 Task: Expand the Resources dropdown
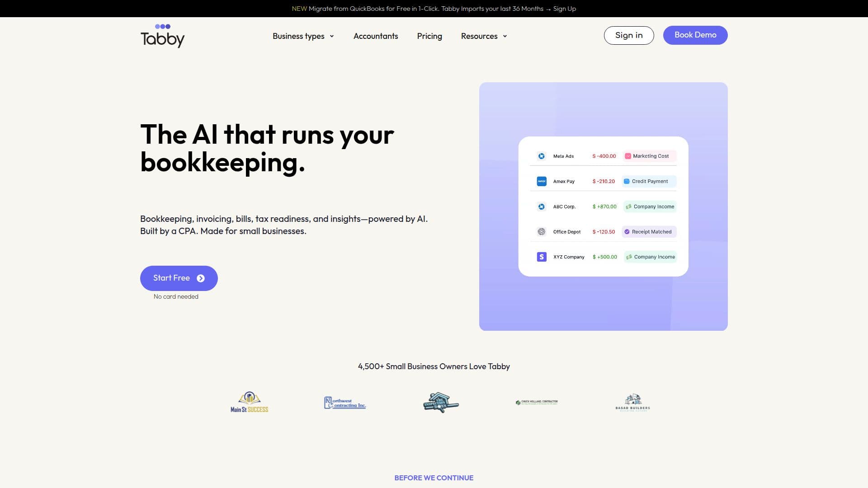click(x=484, y=36)
